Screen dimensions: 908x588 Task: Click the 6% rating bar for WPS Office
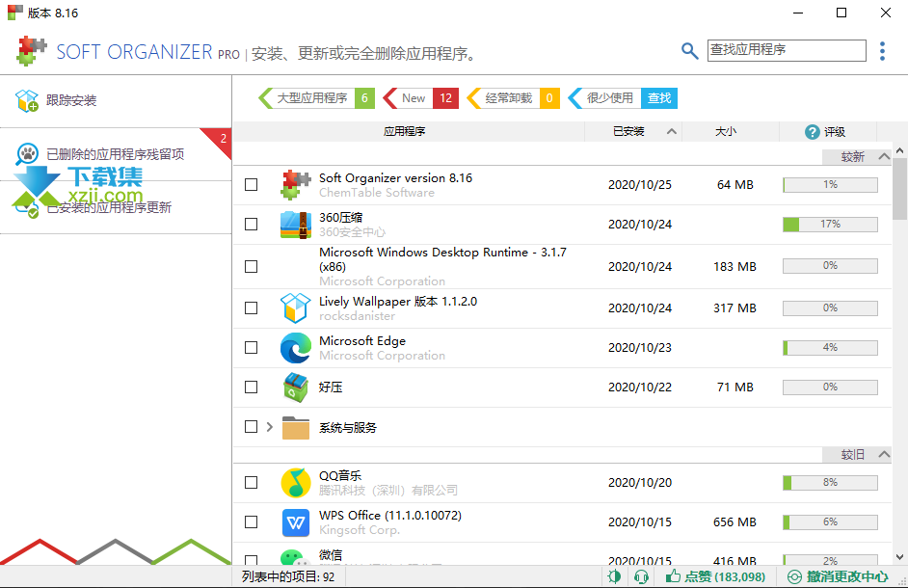pyautogui.click(x=830, y=522)
